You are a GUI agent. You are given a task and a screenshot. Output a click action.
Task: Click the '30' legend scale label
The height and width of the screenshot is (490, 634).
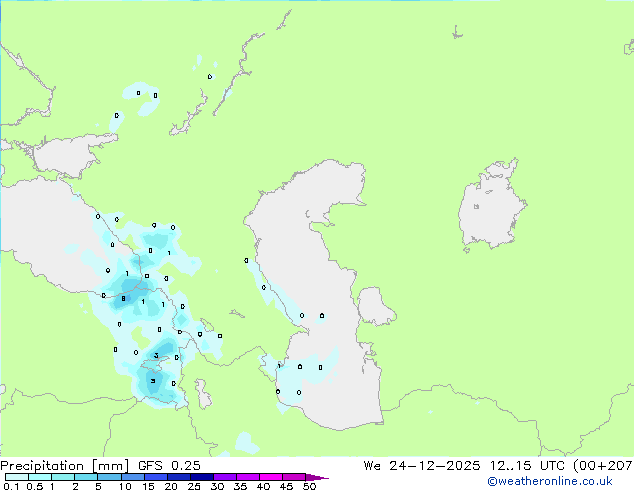[217, 486]
